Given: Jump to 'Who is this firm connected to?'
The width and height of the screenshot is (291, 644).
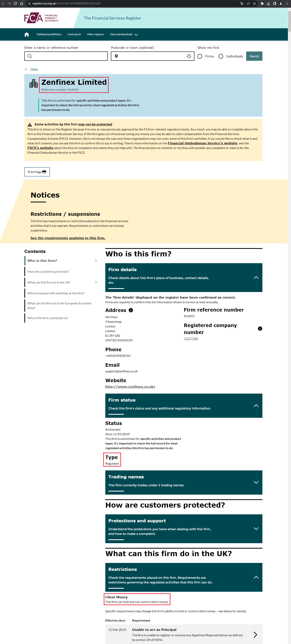Looking at the screenshot, I should point(48,318).
